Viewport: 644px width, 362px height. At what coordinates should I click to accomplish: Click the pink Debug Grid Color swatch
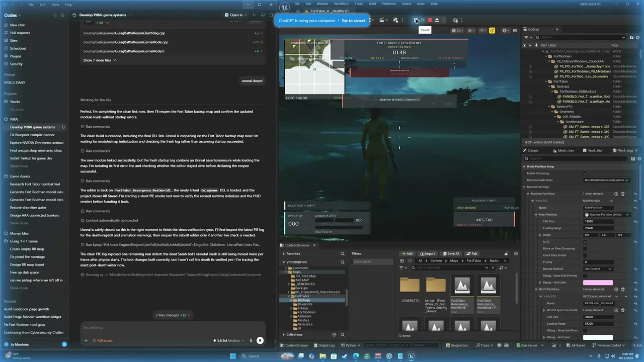pos(598,283)
